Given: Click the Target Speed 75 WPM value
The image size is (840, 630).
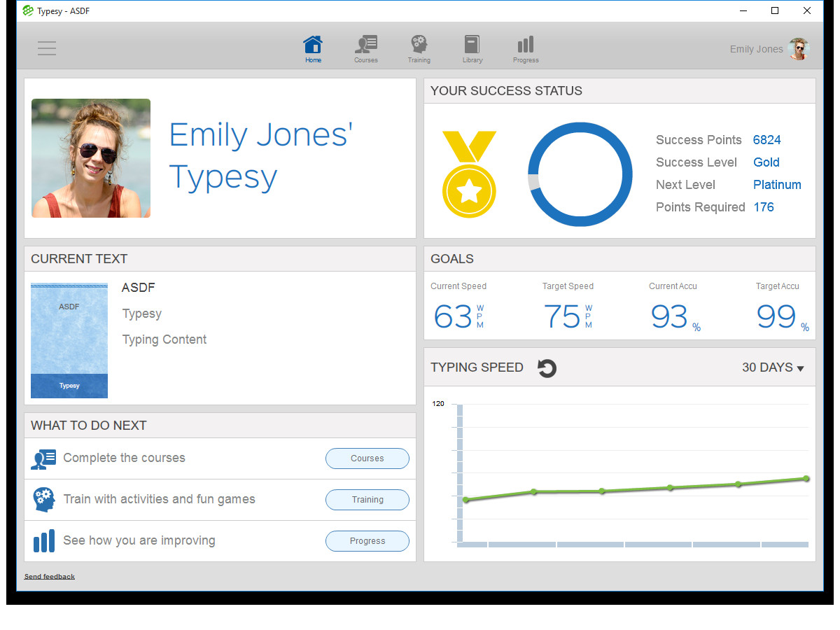Looking at the screenshot, I should click(x=568, y=316).
